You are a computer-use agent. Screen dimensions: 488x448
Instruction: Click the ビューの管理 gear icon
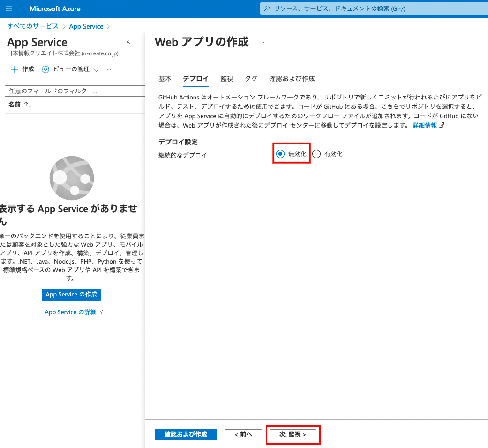45,69
